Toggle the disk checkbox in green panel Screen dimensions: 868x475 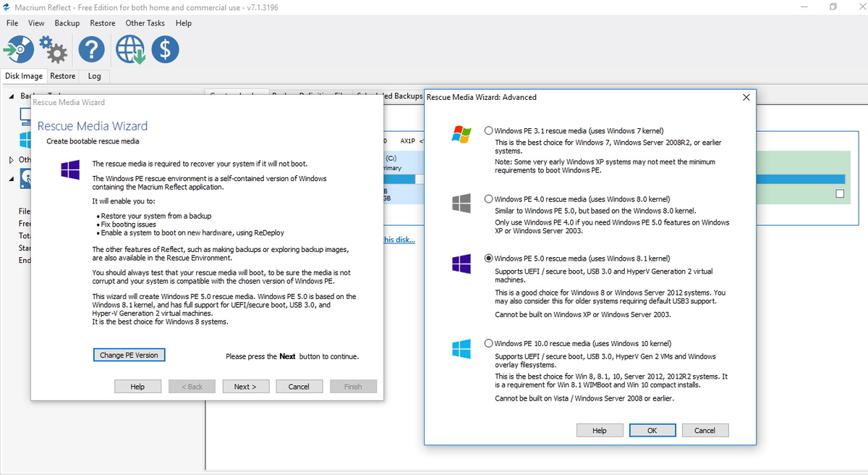[x=840, y=194]
